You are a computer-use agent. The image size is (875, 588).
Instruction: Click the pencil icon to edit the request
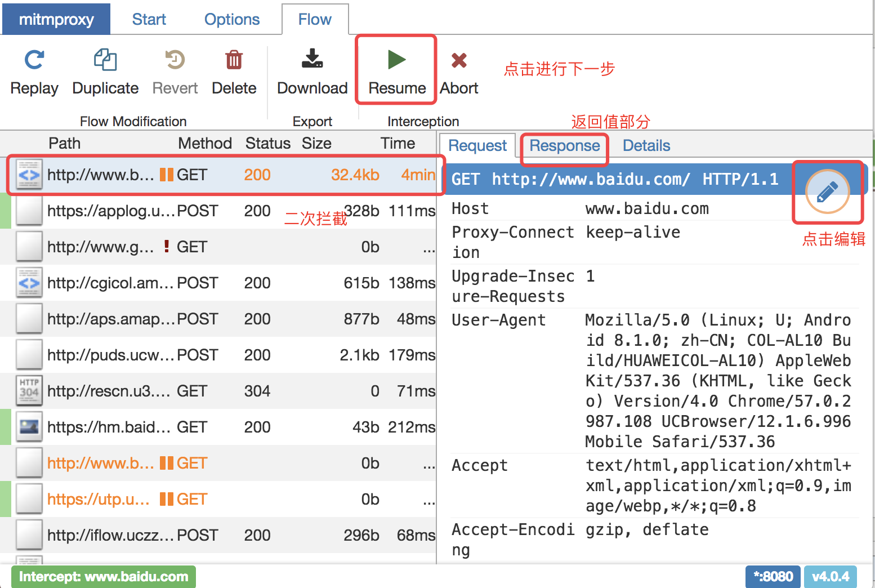pos(828,192)
